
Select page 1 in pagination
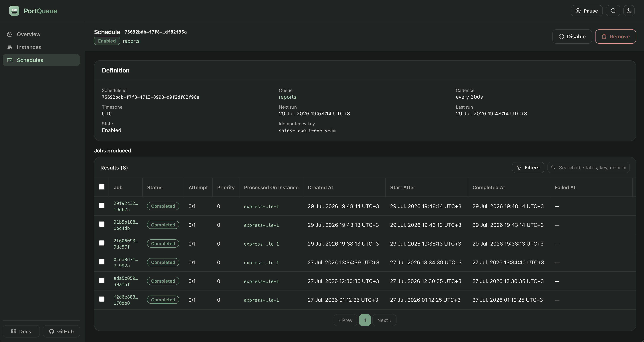click(x=365, y=320)
